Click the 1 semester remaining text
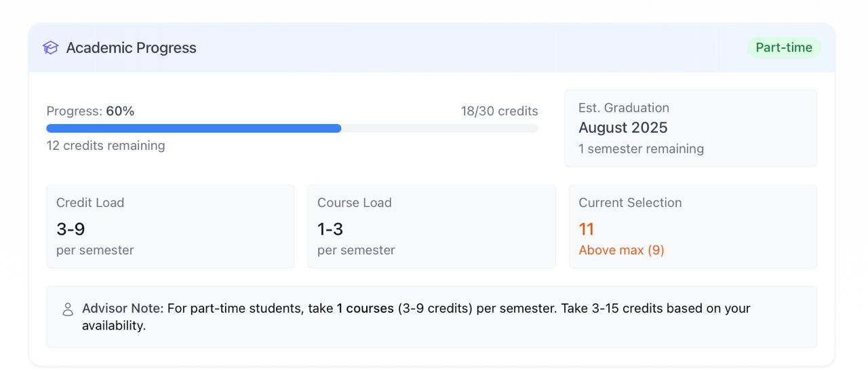 [641, 149]
